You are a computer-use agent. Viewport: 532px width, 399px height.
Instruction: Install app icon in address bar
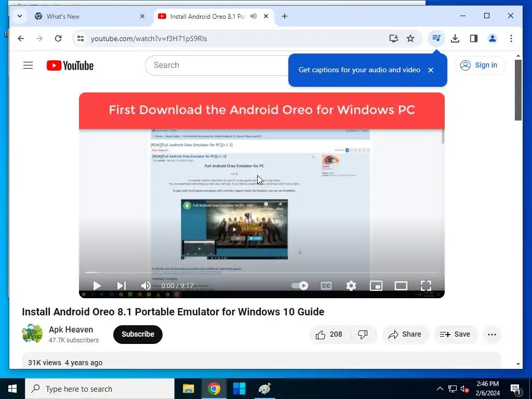click(x=394, y=38)
